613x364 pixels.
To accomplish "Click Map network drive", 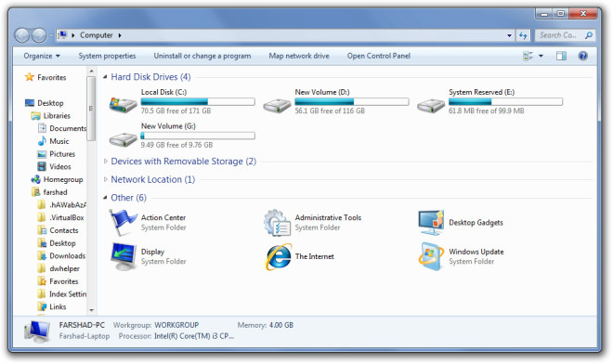I will pos(299,56).
